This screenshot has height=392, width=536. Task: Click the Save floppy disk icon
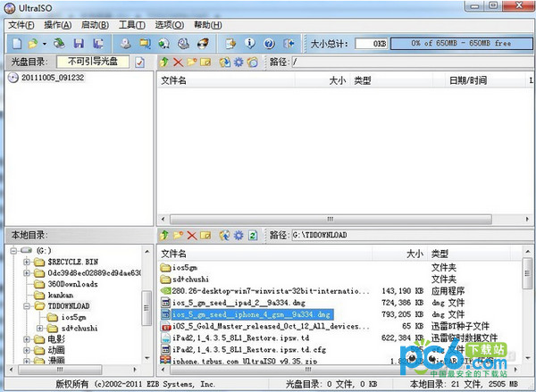coord(79,44)
